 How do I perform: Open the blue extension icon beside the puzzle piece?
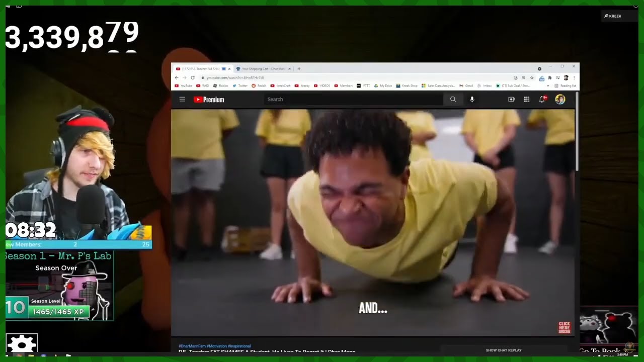[542, 78]
